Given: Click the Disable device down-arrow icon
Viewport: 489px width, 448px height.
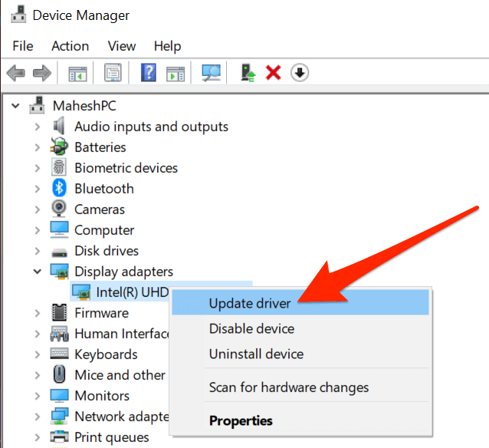Looking at the screenshot, I should pos(300,73).
